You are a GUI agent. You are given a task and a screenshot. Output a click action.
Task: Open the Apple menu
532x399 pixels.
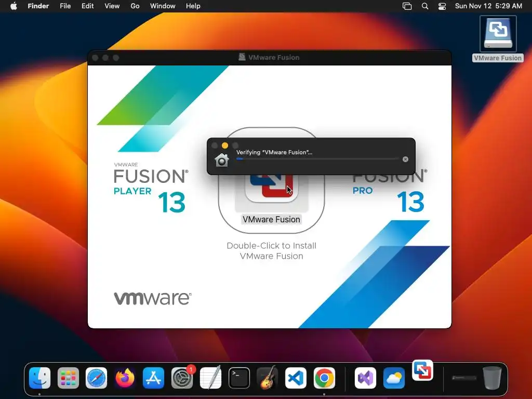tap(14, 6)
